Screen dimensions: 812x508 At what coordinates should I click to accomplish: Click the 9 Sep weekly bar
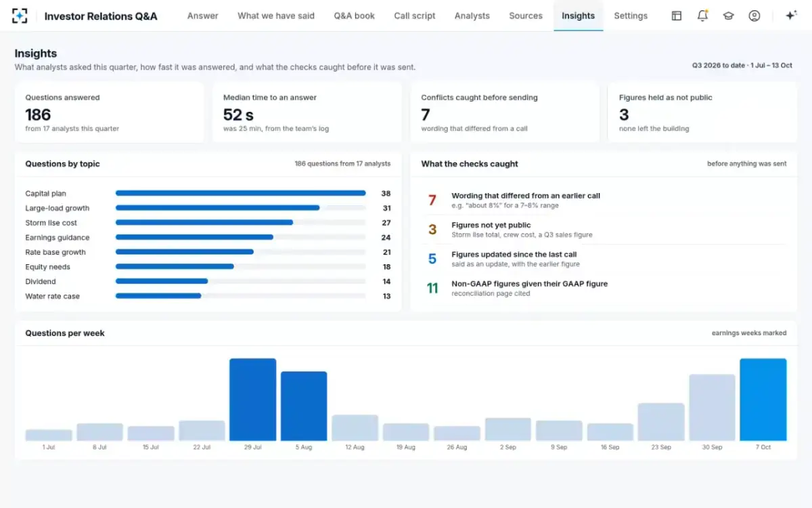(559, 431)
